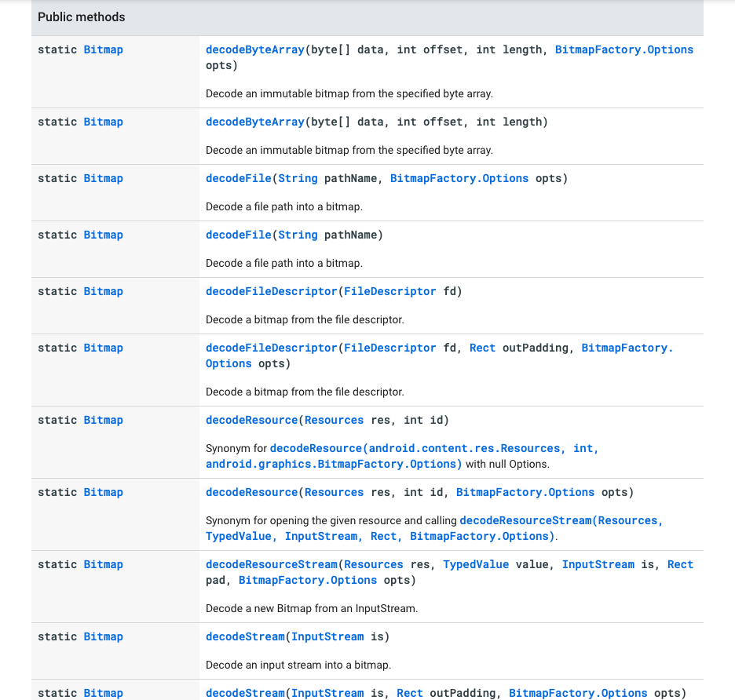Click Bitmap return type beside decodeResource(Resources res, int id)
The image size is (735, 700).
pos(103,421)
